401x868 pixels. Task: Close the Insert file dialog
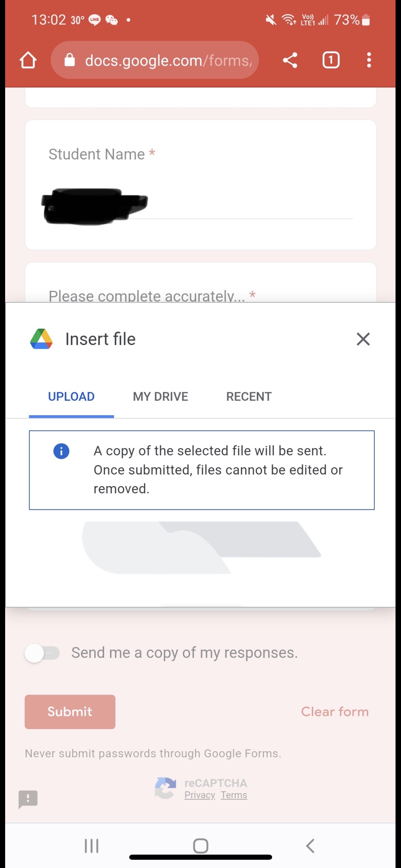coord(363,339)
